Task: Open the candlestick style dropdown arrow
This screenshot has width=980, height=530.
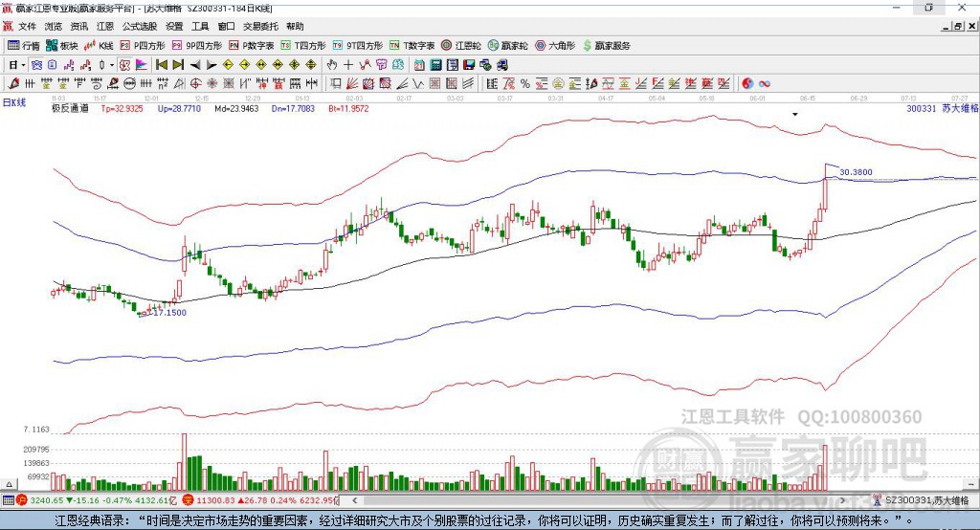Action: (112, 65)
